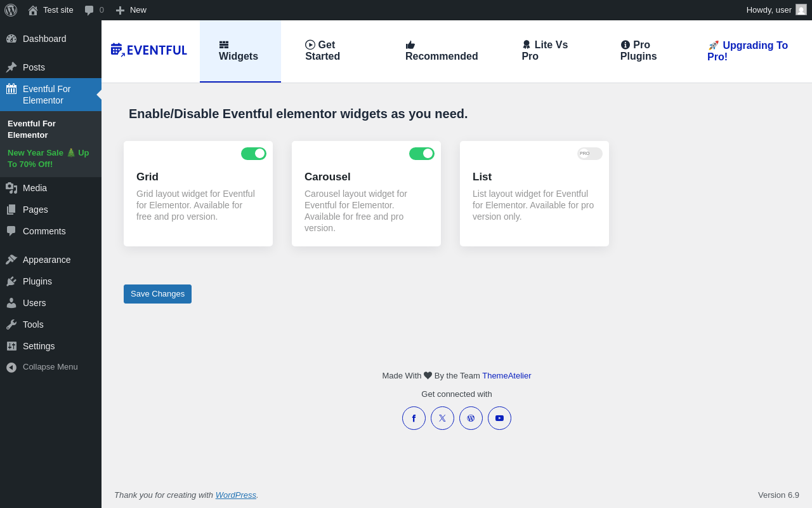
Task: Switch to the Widgets tab
Action: pos(240,51)
